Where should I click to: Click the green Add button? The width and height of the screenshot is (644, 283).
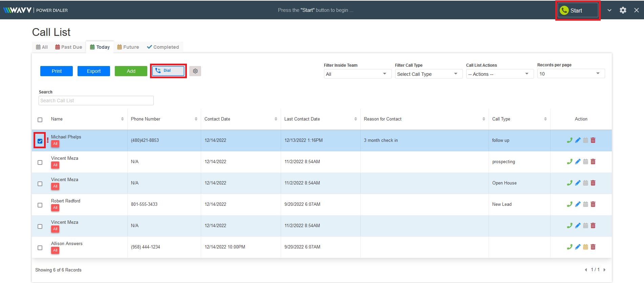131,71
